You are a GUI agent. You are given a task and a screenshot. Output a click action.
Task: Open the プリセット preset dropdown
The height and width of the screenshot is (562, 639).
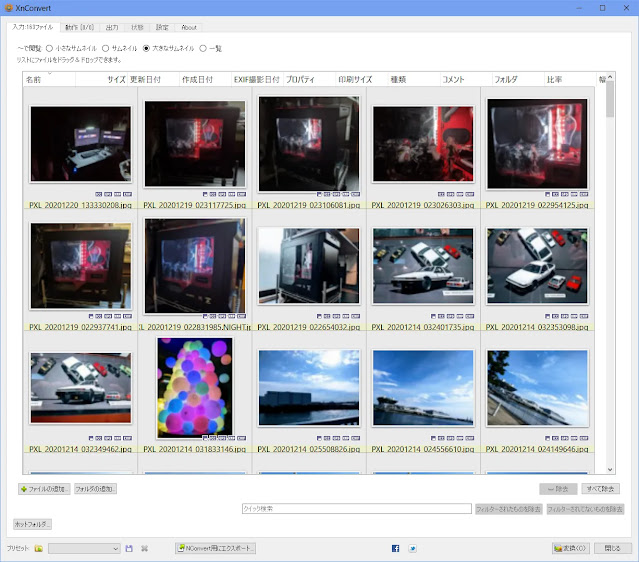tap(84, 549)
